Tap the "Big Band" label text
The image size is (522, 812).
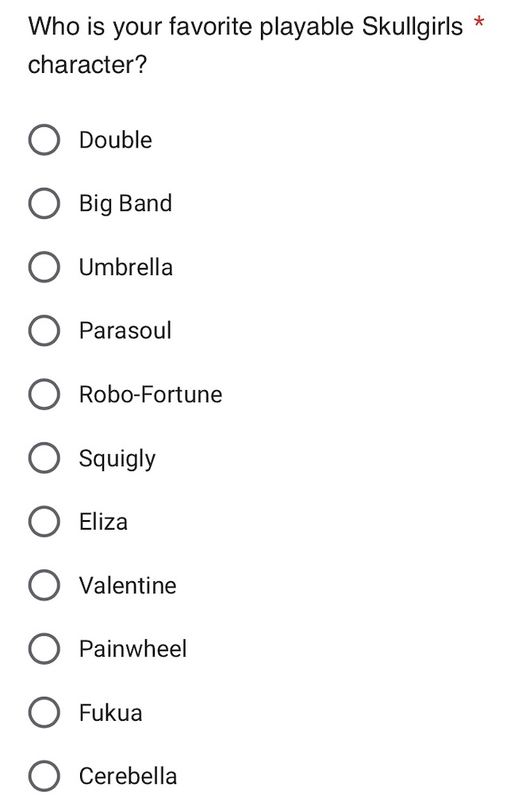125,203
